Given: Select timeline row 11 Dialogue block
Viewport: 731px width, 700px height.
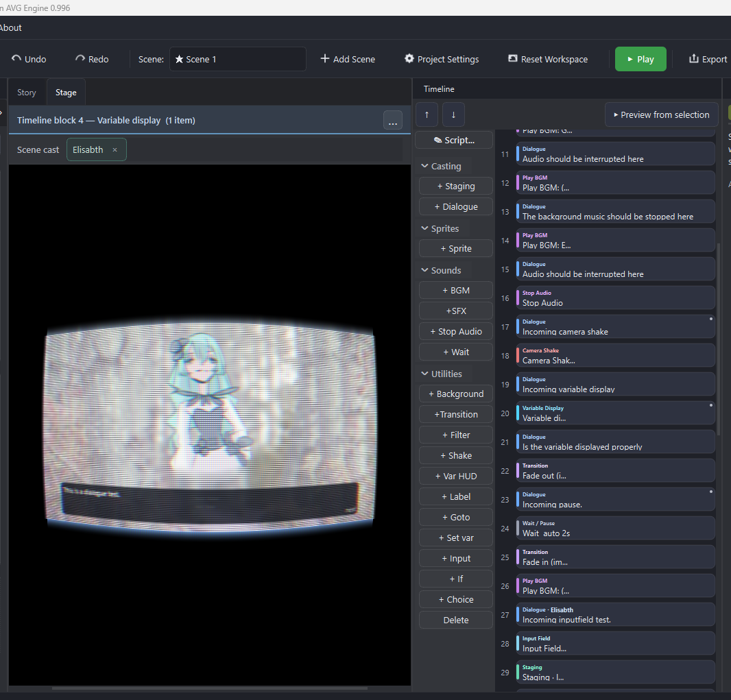Looking at the screenshot, I should (x=615, y=154).
